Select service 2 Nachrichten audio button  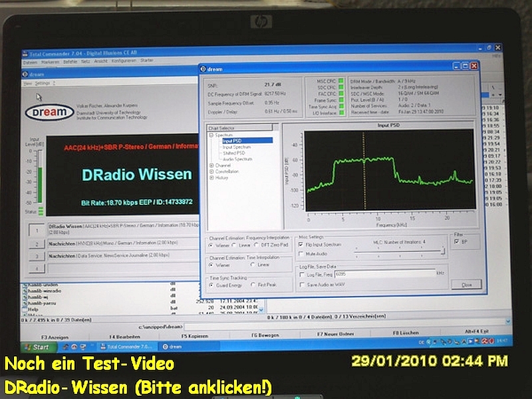point(37,244)
